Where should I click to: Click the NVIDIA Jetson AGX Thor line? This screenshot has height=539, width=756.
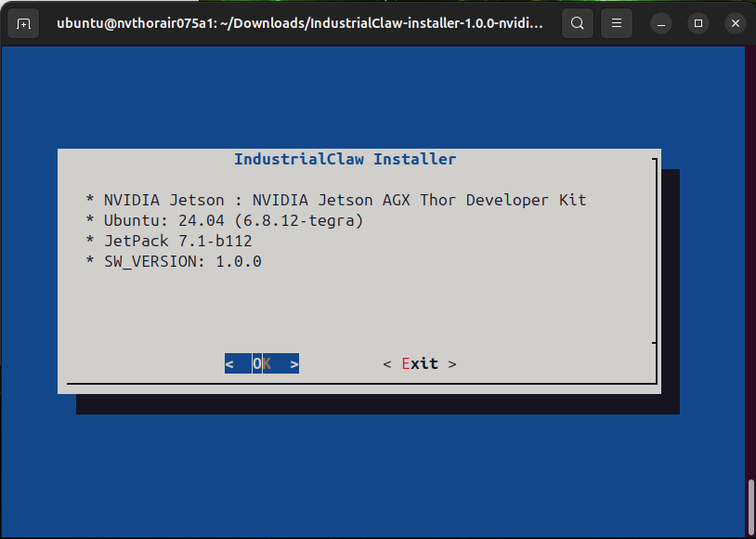336,200
